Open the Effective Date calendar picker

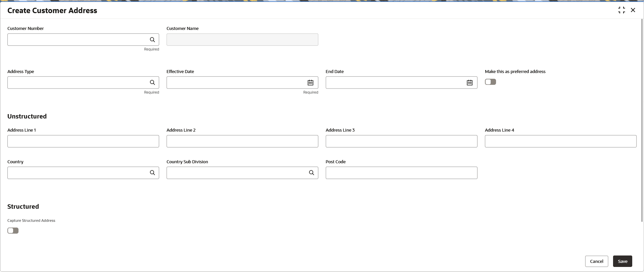coord(310,82)
